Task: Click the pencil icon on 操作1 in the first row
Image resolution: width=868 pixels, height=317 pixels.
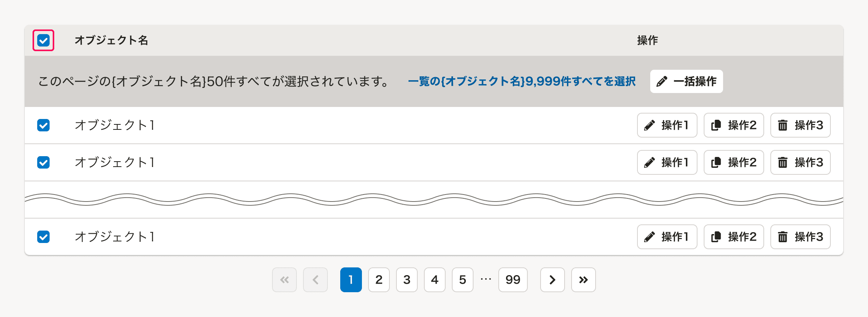Action: pyautogui.click(x=649, y=125)
